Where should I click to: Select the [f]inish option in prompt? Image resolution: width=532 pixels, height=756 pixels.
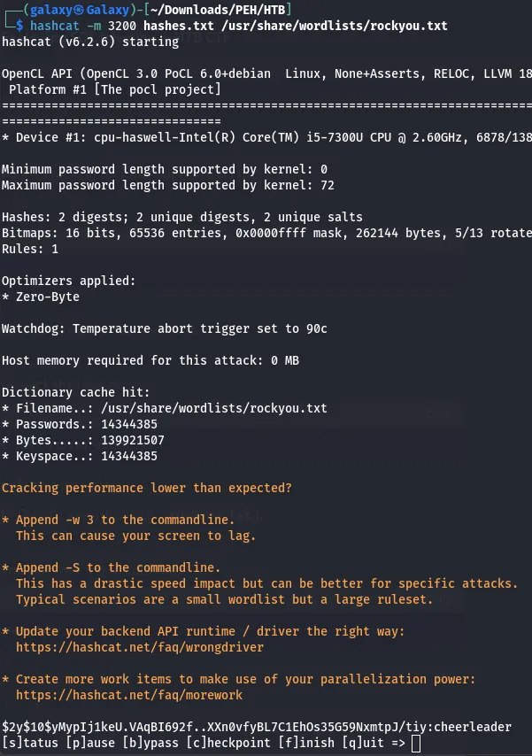(306, 743)
